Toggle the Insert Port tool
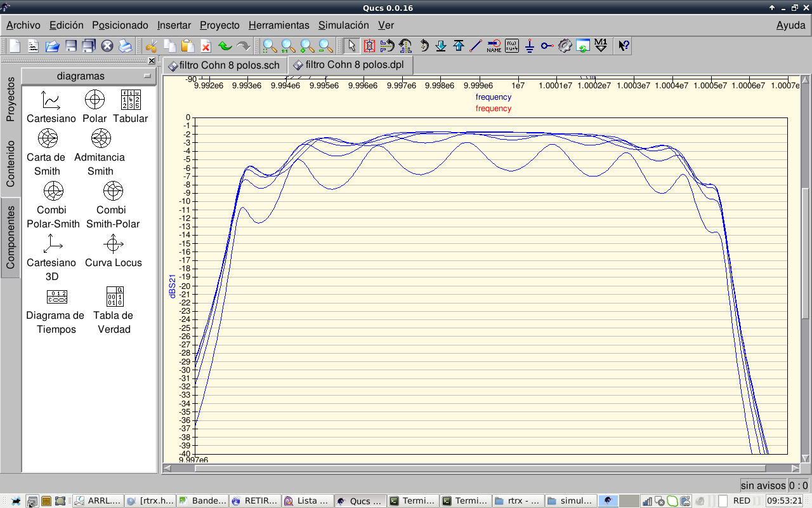 pos(547,46)
